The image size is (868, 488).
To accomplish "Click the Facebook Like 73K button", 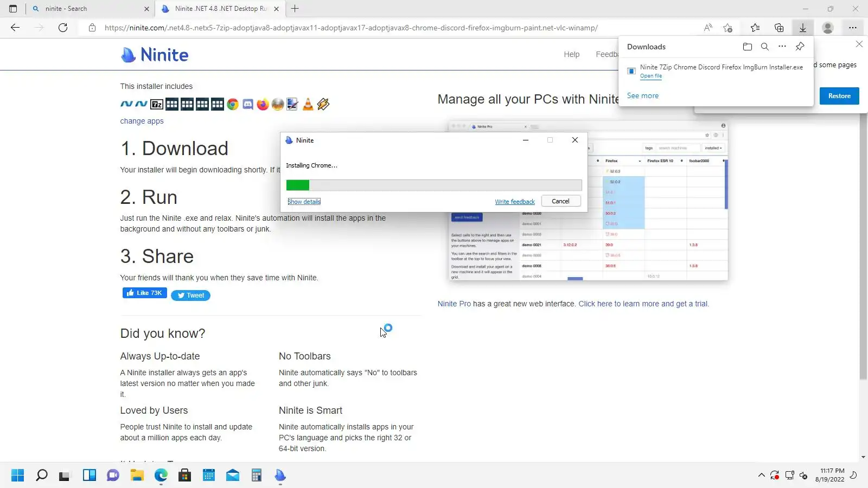I will coord(144,293).
